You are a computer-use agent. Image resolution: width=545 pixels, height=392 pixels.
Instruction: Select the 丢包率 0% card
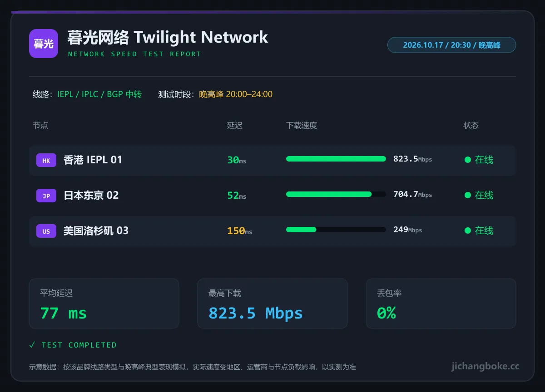(441, 304)
